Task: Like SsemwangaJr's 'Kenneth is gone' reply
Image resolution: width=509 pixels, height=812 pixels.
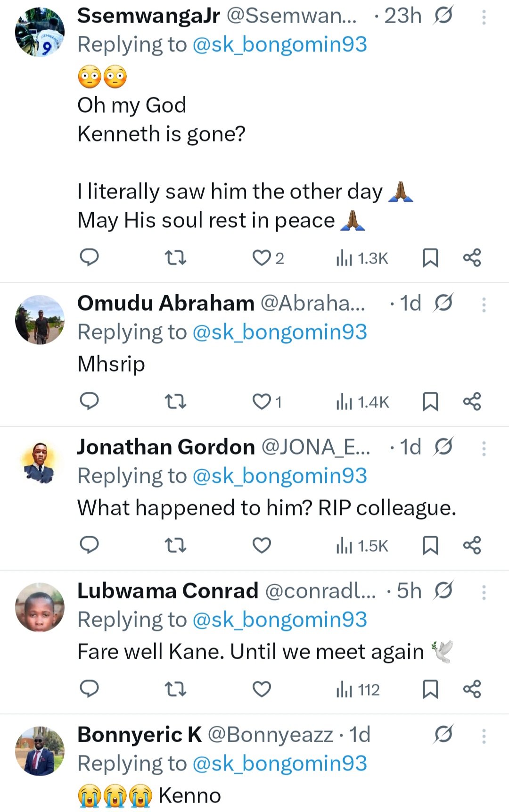Action: point(262,258)
